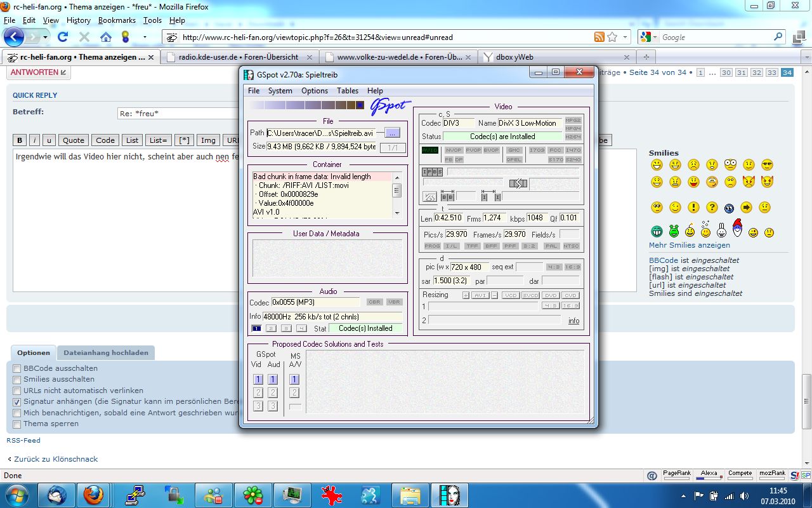The image size is (812, 508).
Task: Click 'Mehr Smilies anzeigen' link
Action: [690, 245]
